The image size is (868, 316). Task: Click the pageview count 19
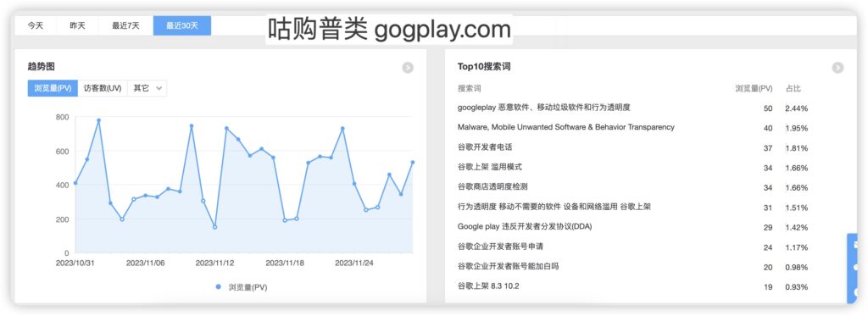768,288
